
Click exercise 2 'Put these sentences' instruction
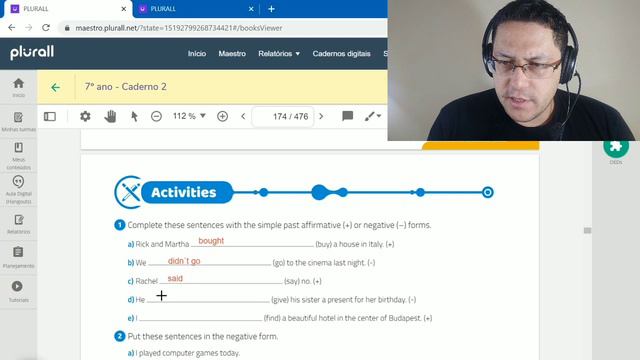tap(203, 336)
